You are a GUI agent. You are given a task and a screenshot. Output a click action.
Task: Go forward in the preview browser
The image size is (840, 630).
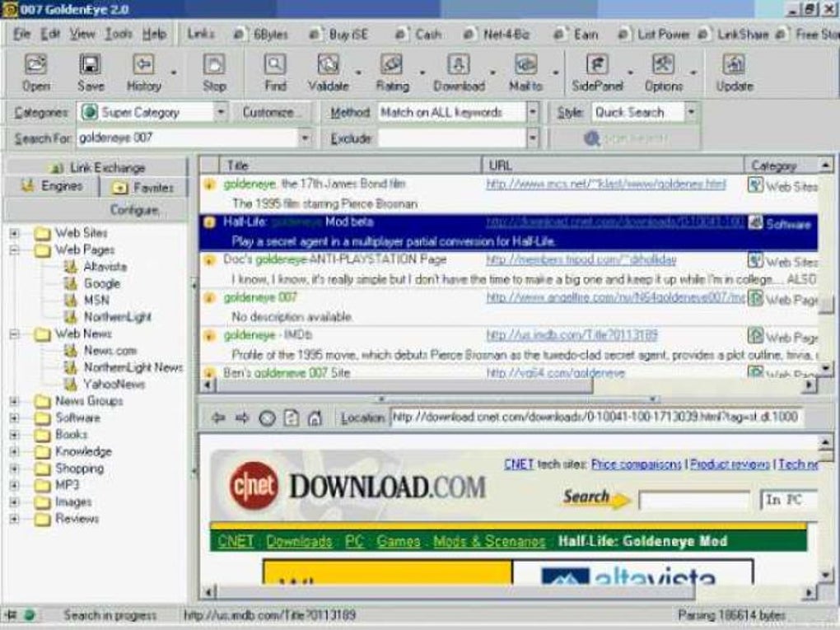click(x=242, y=418)
